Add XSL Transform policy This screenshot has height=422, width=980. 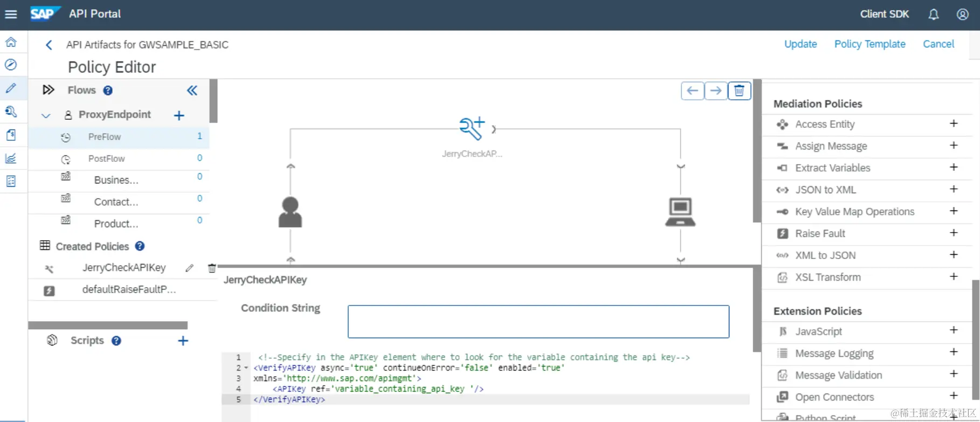tap(954, 276)
